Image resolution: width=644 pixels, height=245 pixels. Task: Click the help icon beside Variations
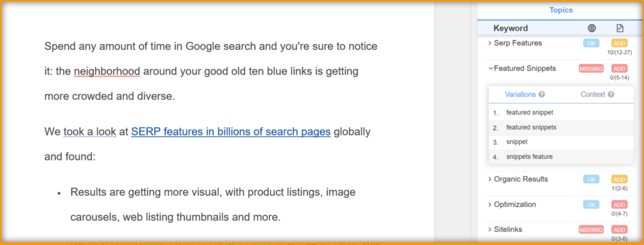tap(542, 94)
